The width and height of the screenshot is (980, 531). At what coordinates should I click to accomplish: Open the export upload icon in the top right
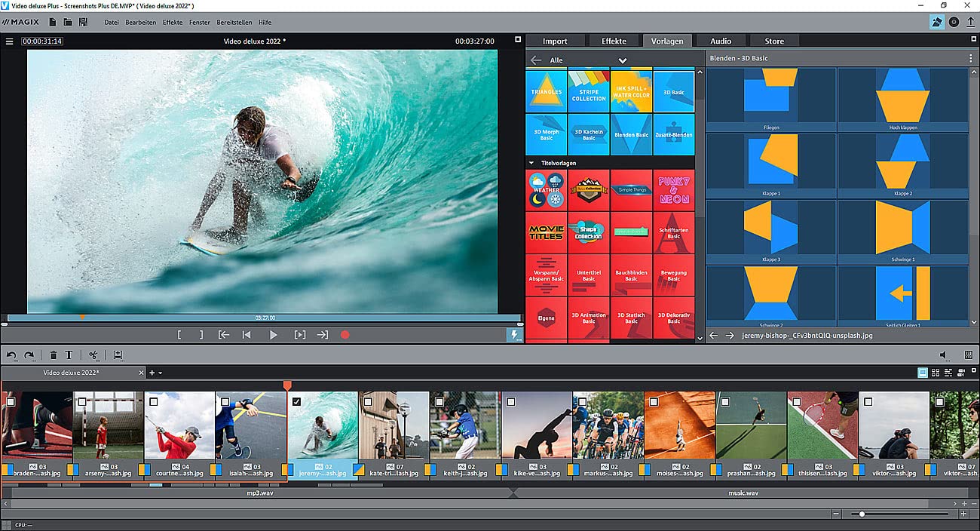point(970,22)
